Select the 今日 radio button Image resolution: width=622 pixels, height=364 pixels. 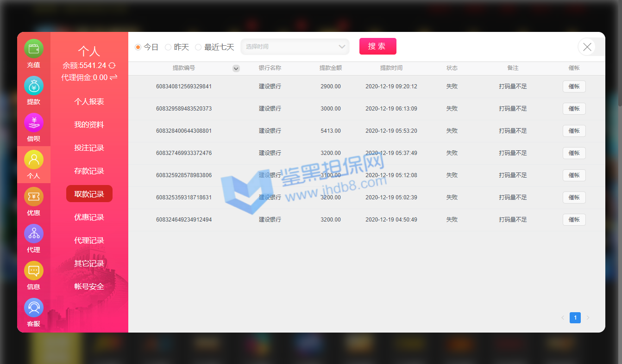click(138, 47)
